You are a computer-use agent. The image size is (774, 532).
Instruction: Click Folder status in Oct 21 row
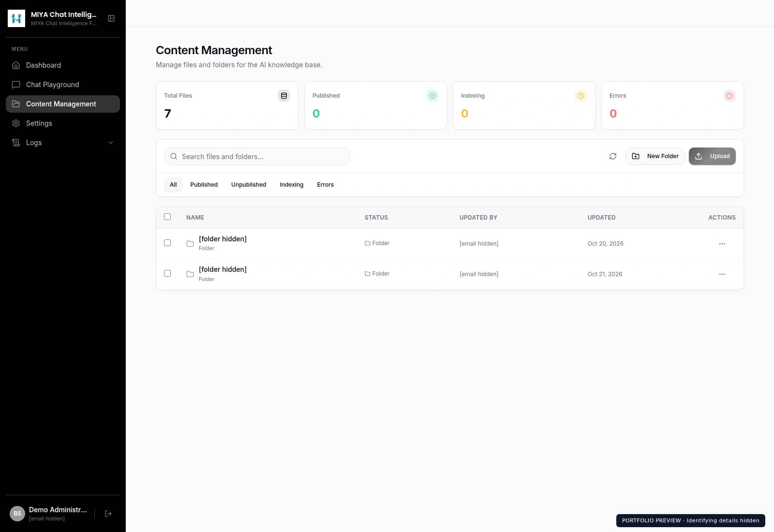[377, 274]
